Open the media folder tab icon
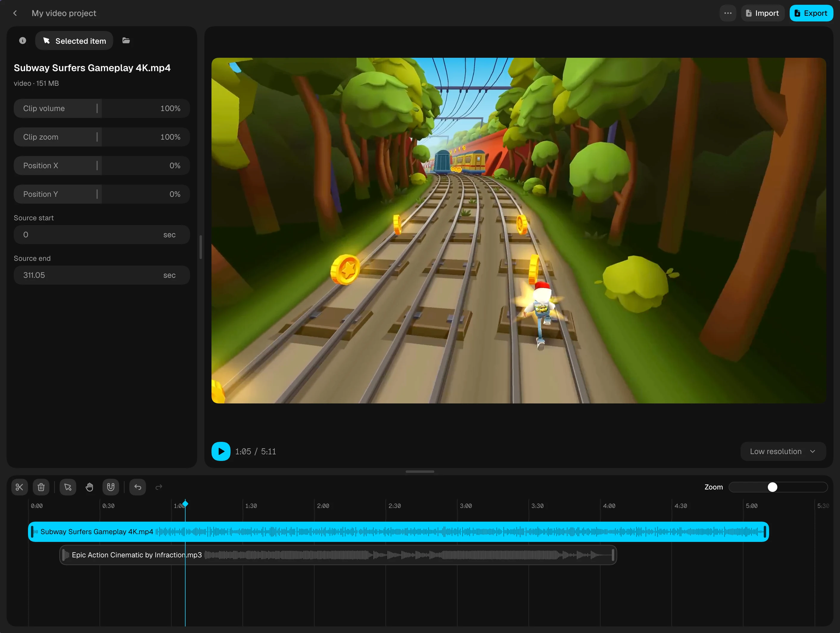 126,40
